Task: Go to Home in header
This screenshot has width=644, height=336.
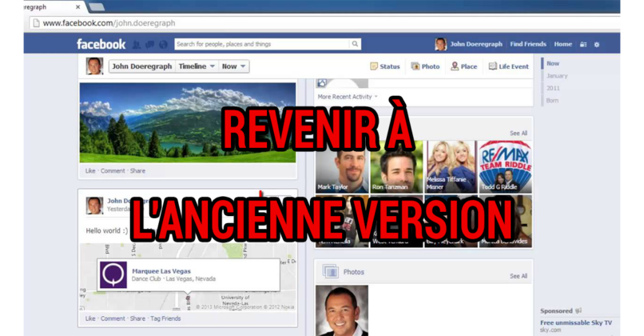Action: coord(563,44)
